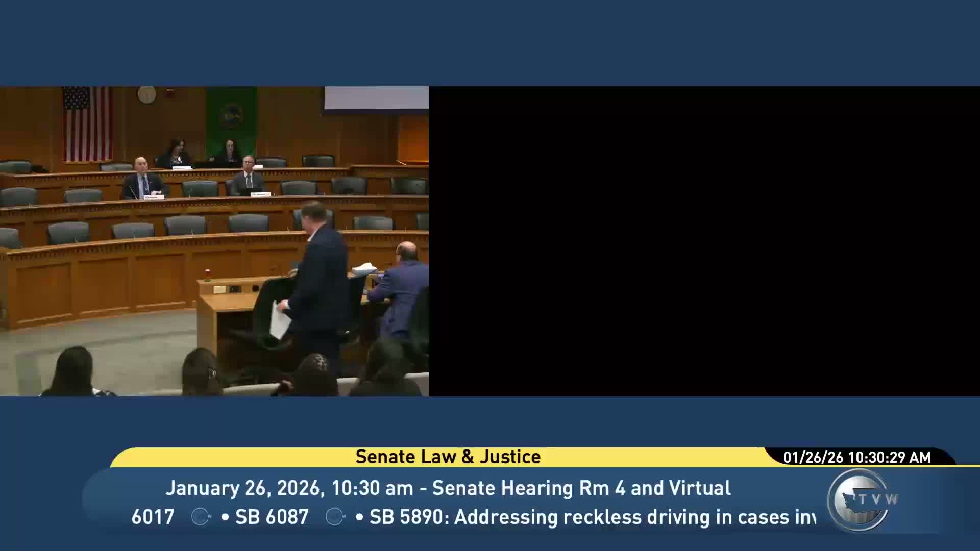Click the spinner icon before SB 6087

click(201, 517)
